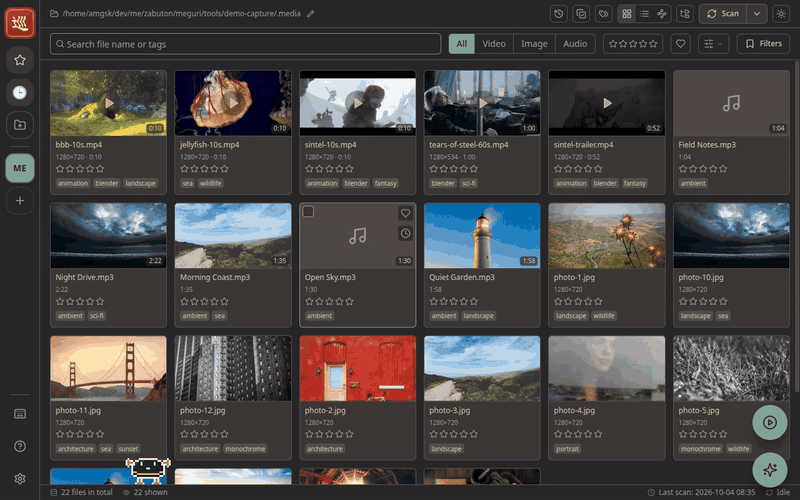
Task: Open settings gear in sidebar
Action: click(x=20, y=479)
